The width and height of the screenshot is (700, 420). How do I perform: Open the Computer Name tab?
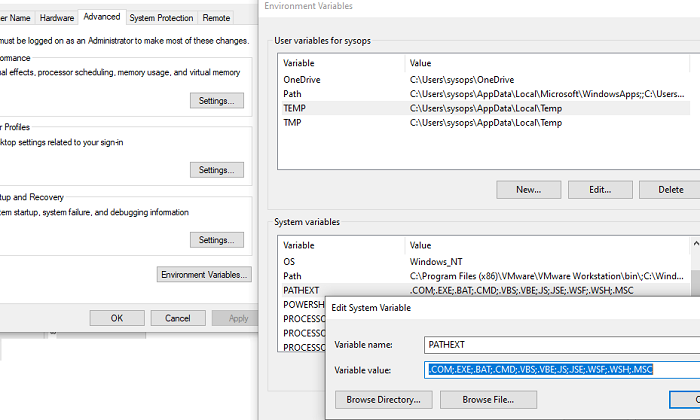(x=16, y=18)
